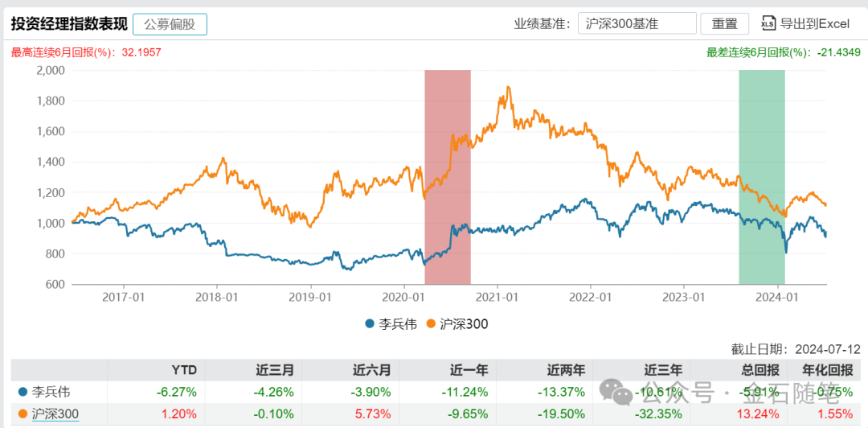Viewport: 868px width, 428px height.
Task: Toggle 李兵伟 series via legend label
Action: pos(396,324)
